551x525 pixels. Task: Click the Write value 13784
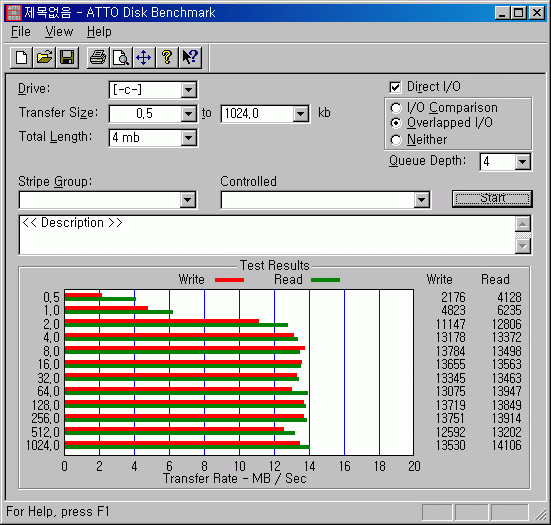tap(451, 351)
